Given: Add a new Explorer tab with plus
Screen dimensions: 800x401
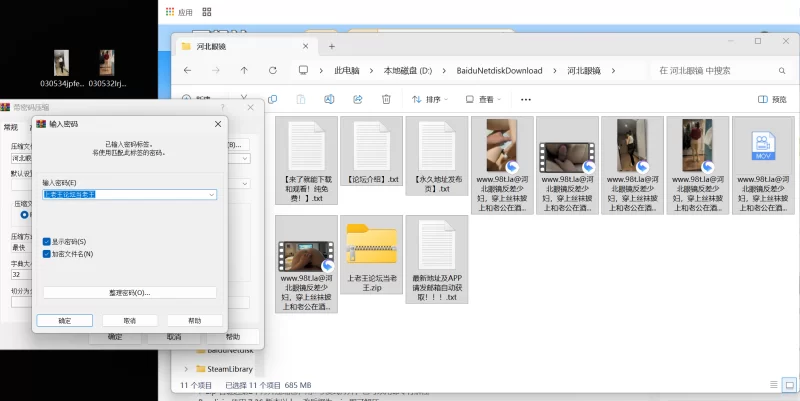Looking at the screenshot, I should click(x=331, y=46).
